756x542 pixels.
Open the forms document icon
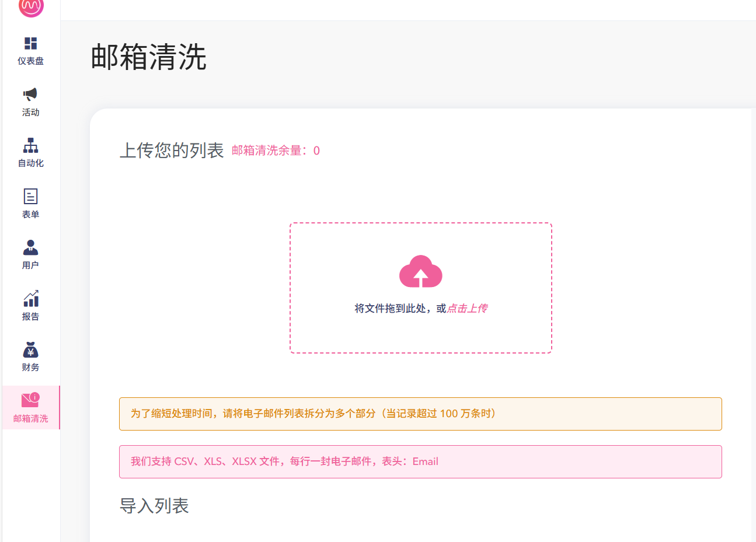(x=30, y=196)
